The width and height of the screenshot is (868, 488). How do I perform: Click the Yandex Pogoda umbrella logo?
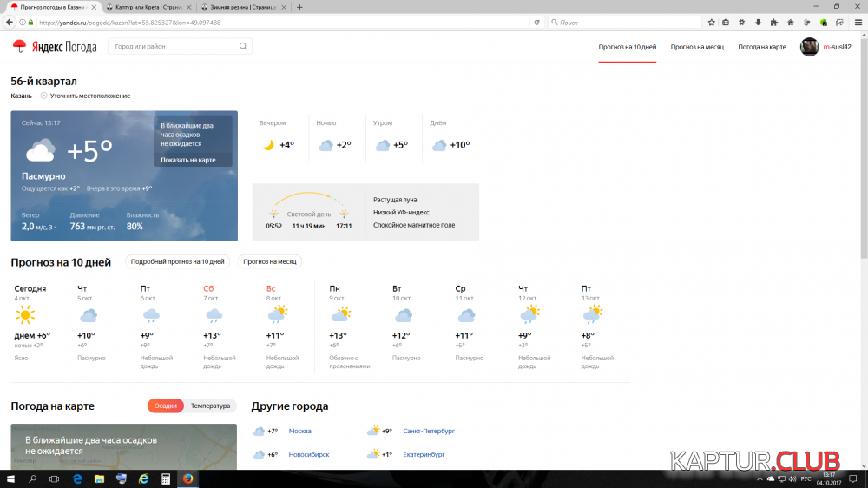pos(19,47)
